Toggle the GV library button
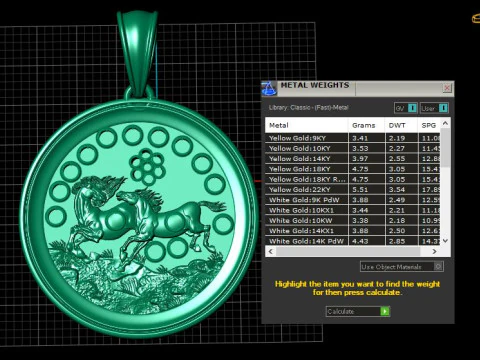480x360 pixels. [406, 108]
